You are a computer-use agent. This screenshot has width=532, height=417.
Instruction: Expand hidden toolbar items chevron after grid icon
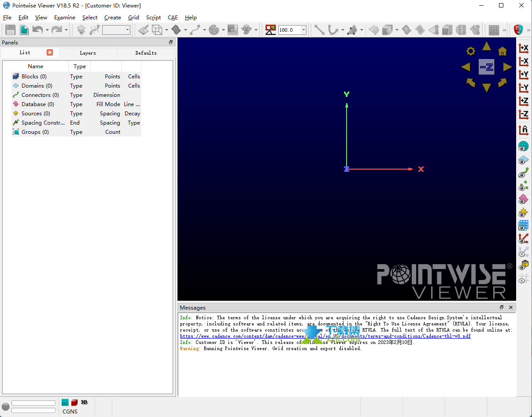point(504,30)
